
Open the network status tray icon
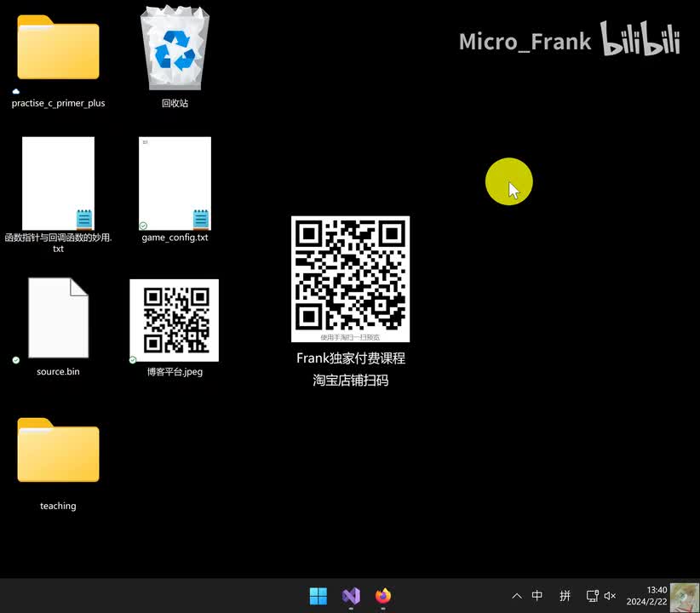[592, 596]
